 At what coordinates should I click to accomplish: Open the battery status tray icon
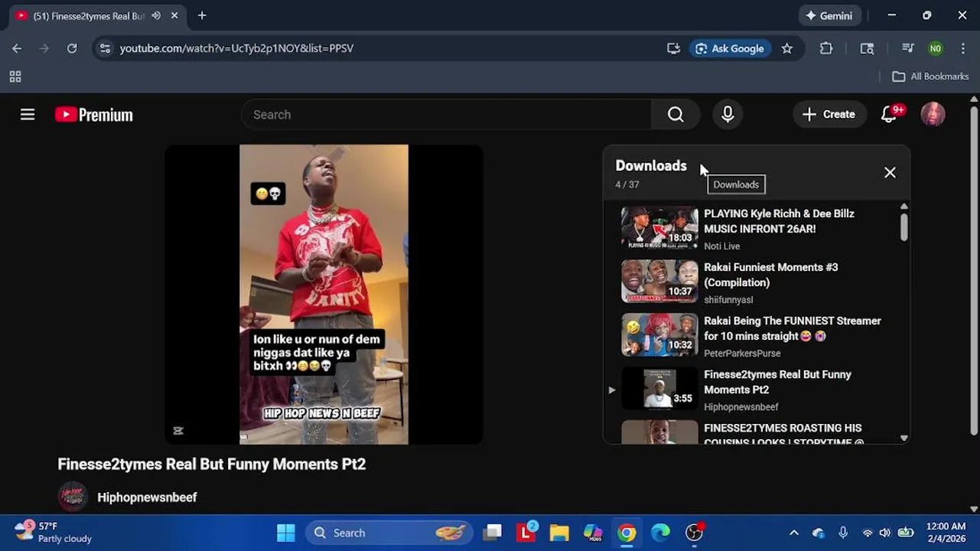tap(906, 533)
